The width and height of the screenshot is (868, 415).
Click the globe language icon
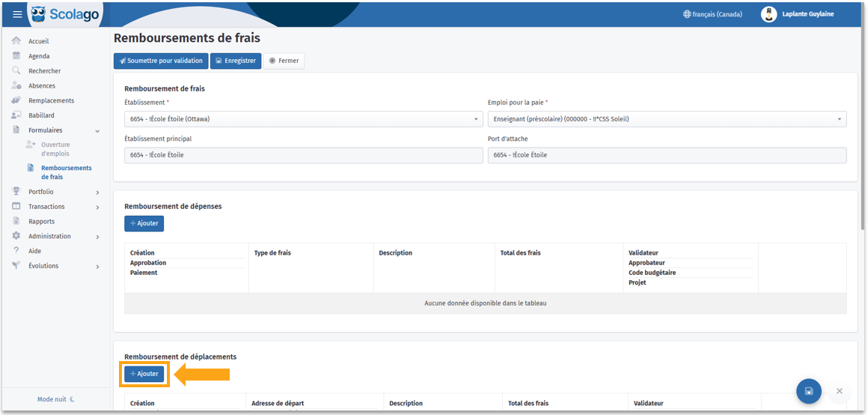pos(687,14)
